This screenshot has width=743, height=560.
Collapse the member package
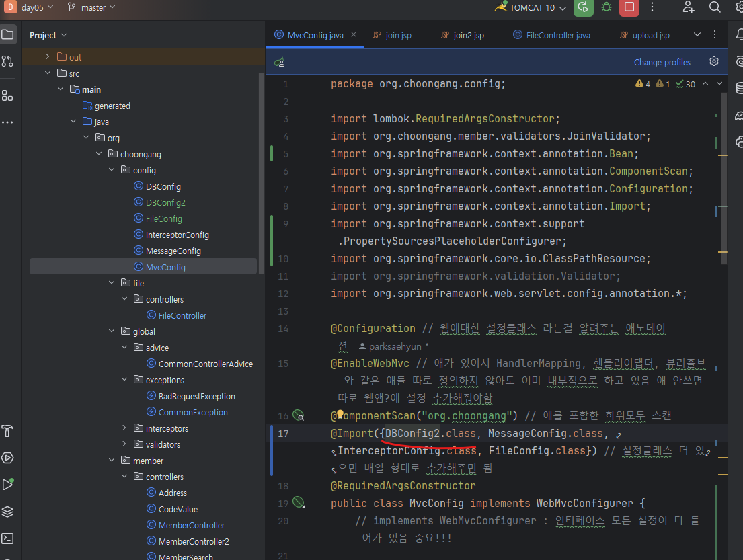pos(112,460)
